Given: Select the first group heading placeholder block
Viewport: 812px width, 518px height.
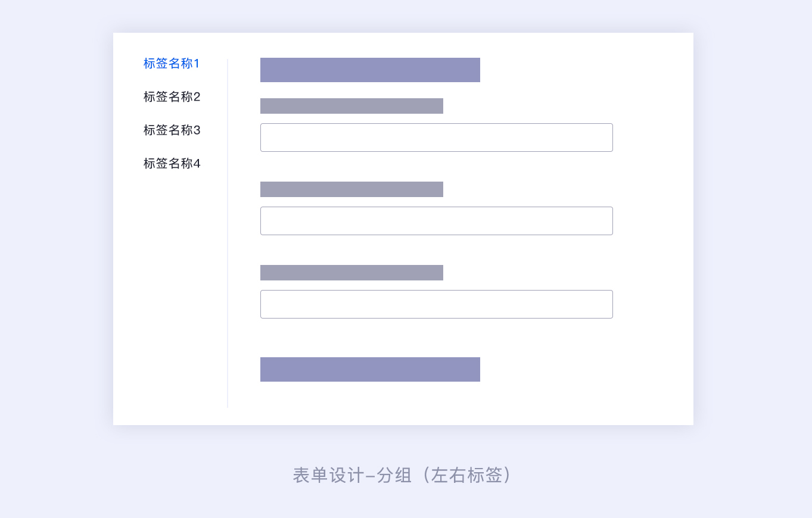Looking at the screenshot, I should point(370,70).
